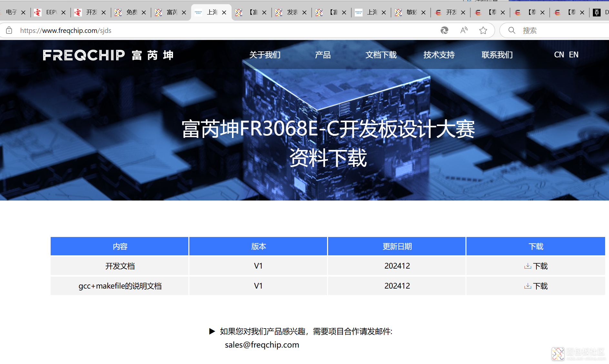Close the 敏矽 tab
This screenshot has height=364, width=609.
coord(424,13)
